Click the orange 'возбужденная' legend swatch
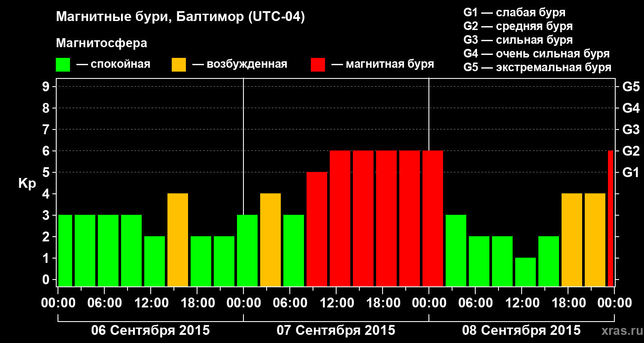The width and height of the screenshot is (644, 343). (179, 65)
